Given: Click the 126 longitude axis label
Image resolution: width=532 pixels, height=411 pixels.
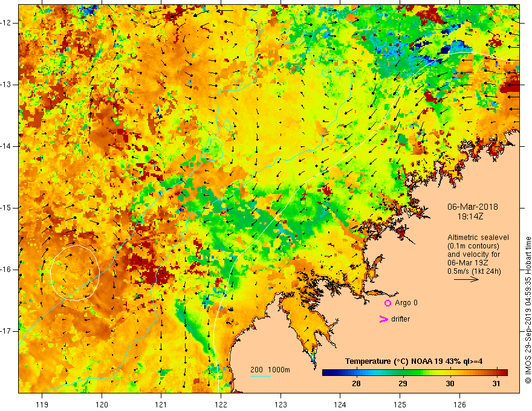Looking at the screenshot, I should (x=459, y=404).
